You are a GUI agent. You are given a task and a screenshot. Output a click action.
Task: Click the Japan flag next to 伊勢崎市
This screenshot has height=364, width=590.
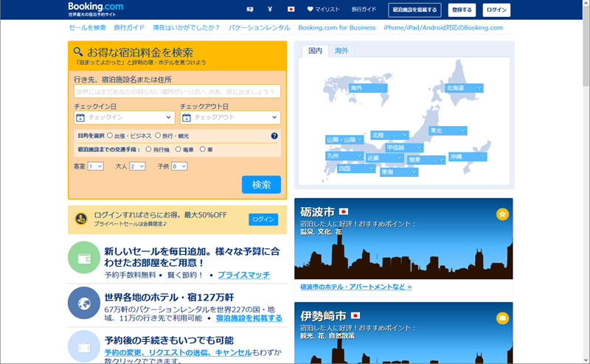pyautogui.click(x=355, y=315)
